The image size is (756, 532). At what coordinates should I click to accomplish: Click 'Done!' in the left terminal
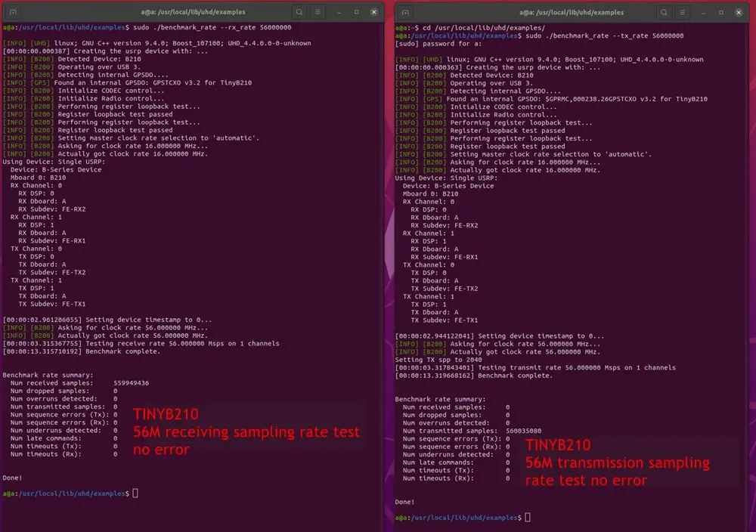point(13,478)
